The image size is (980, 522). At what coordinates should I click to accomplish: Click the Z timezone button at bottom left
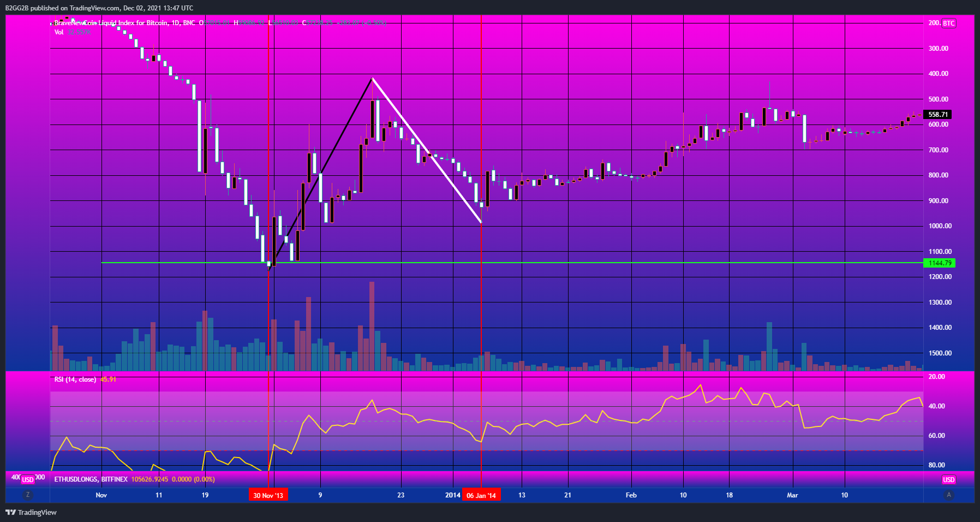click(x=28, y=495)
